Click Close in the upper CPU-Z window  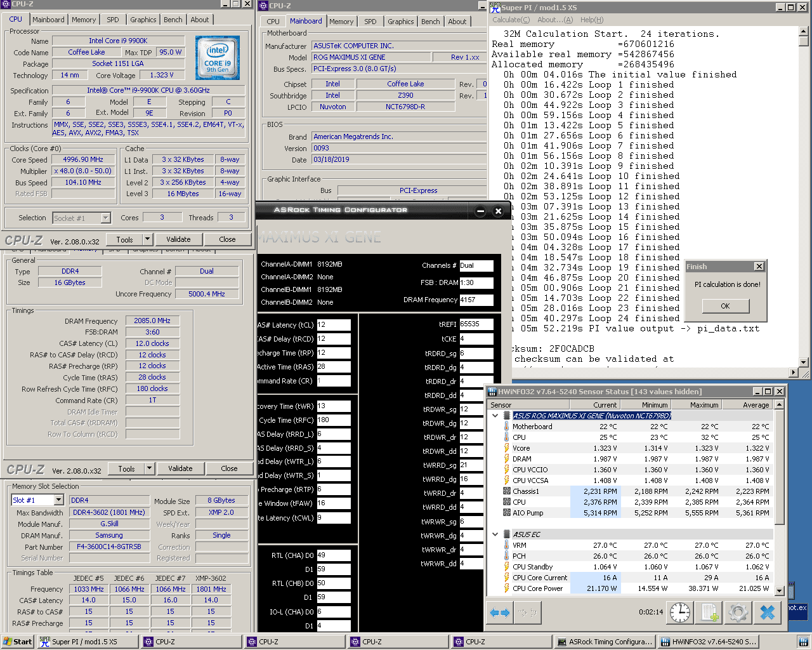coord(227,239)
